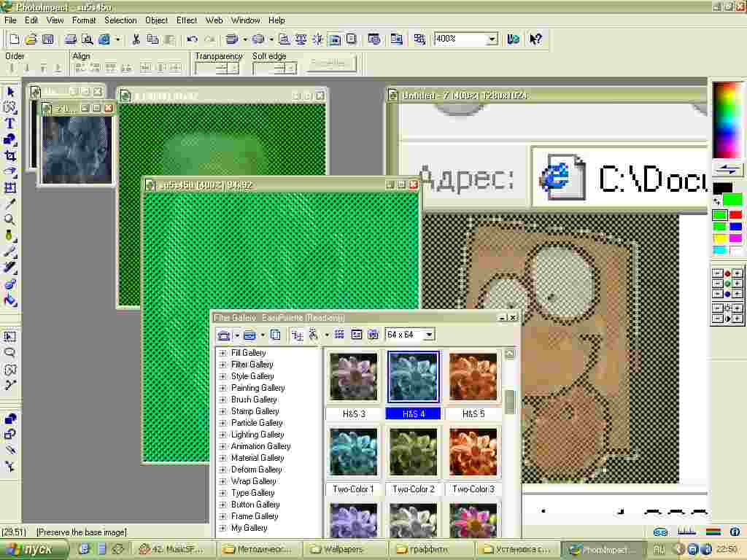
Task: Open the Effect menu
Action: click(187, 20)
